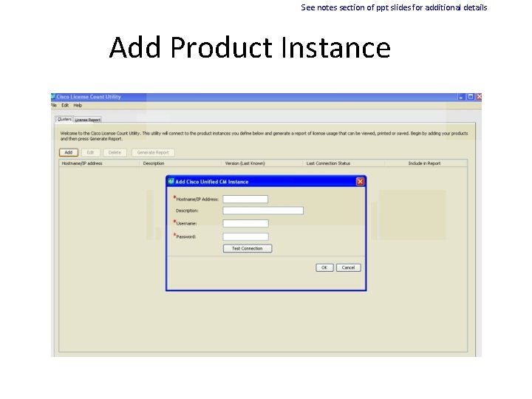
Task: Maximize the Cisco License Count Utility window
Action: 470,97
